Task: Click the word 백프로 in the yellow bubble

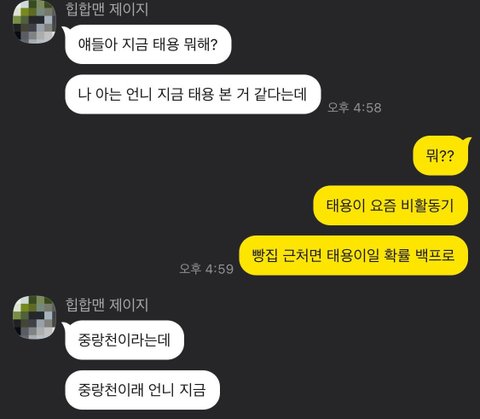Action: click(435, 256)
